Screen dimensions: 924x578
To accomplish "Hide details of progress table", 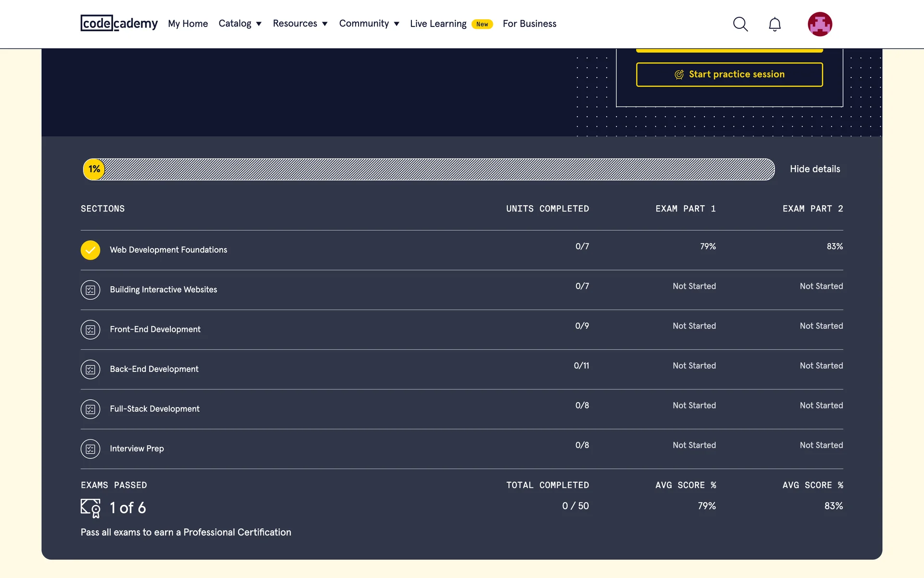I will (815, 169).
